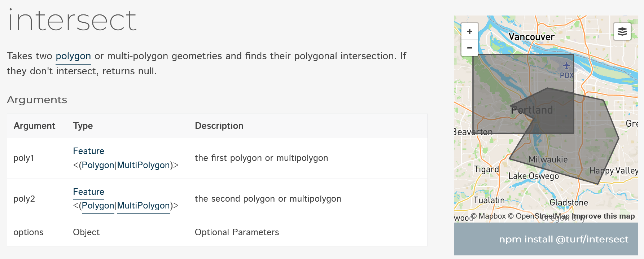Click the Lake Oswego map label
This screenshot has height=259, width=644.
(533, 176)
